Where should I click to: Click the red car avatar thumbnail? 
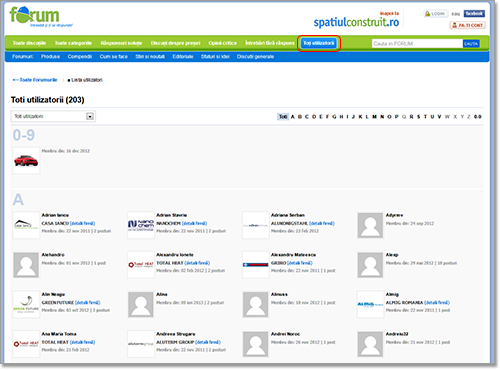[26, 161]
